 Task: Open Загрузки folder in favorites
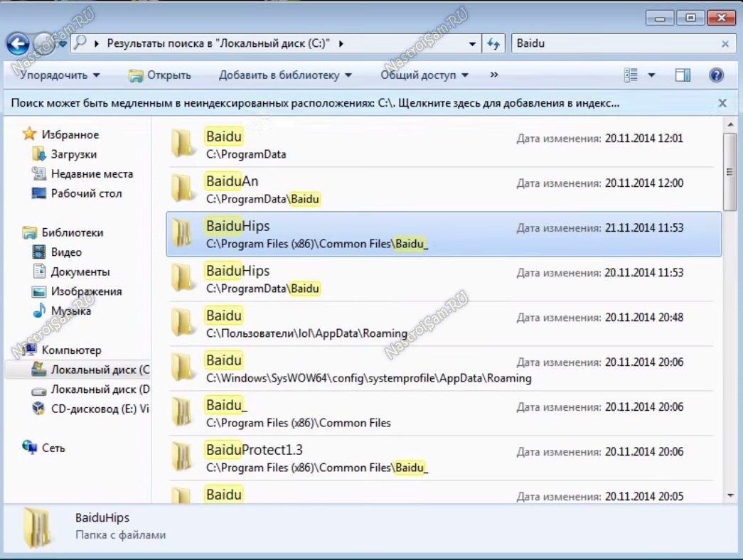pyautogui.click(x=73, y=154)
